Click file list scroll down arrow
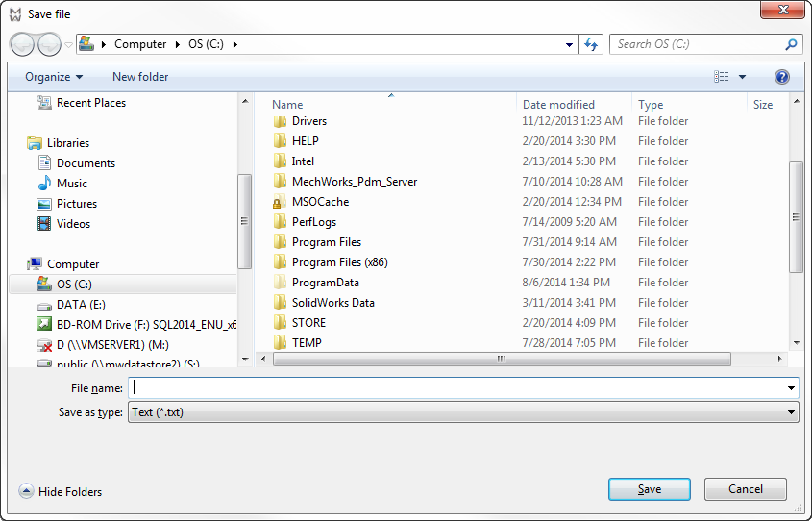This screenshot has height=521, width=812. [797, 343]
